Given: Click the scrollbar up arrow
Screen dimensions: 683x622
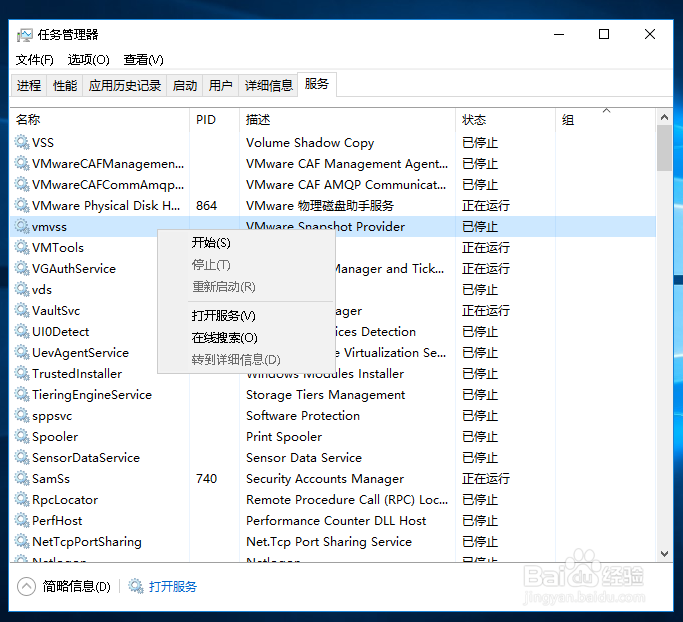Looking at the screenshot, I should [664, 117].
